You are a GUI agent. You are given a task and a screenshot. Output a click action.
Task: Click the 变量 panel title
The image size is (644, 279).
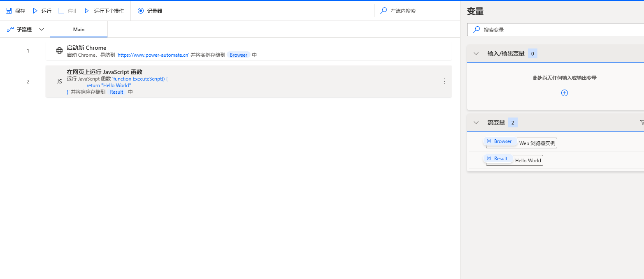[475, 12]
